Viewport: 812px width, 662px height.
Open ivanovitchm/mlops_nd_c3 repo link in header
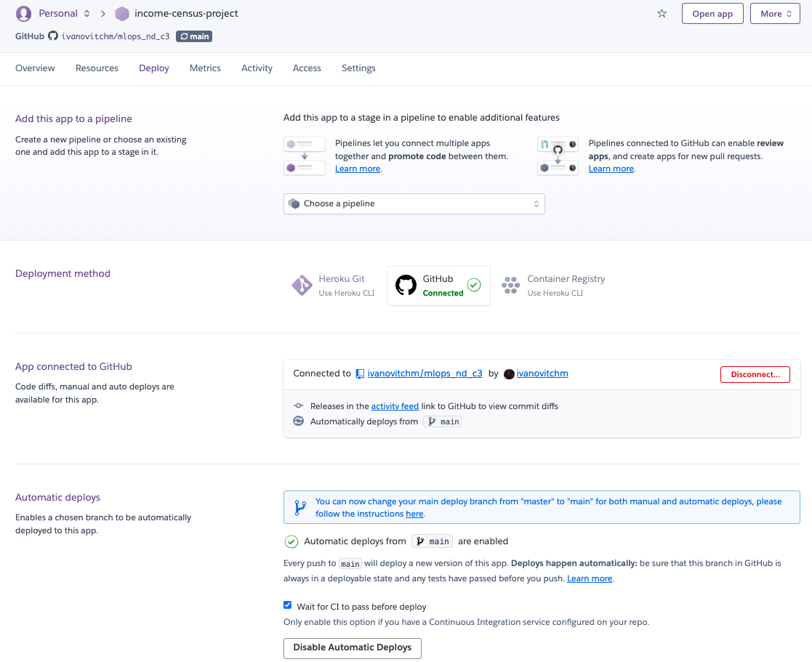point(116,36)
